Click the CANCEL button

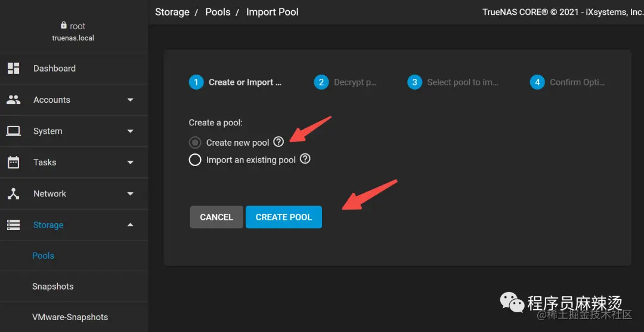point(216,217)
